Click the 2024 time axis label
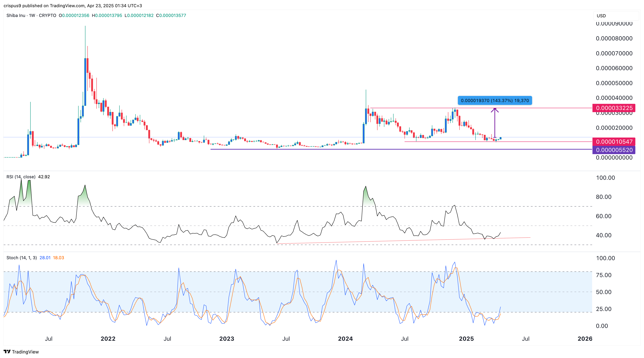 (x=345, y=339)
